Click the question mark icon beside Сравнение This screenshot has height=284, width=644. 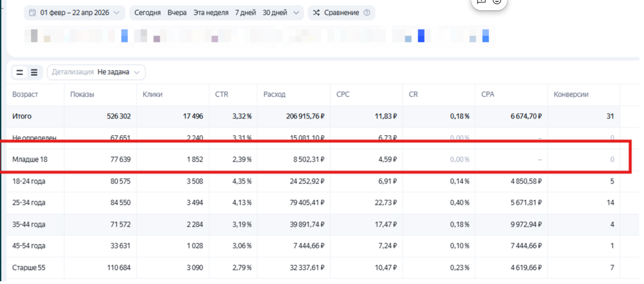367,13
